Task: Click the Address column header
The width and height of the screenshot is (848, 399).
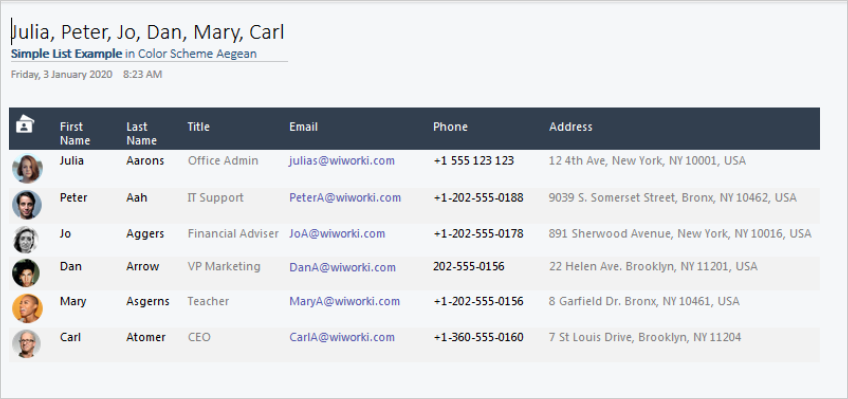Action: 571,127
